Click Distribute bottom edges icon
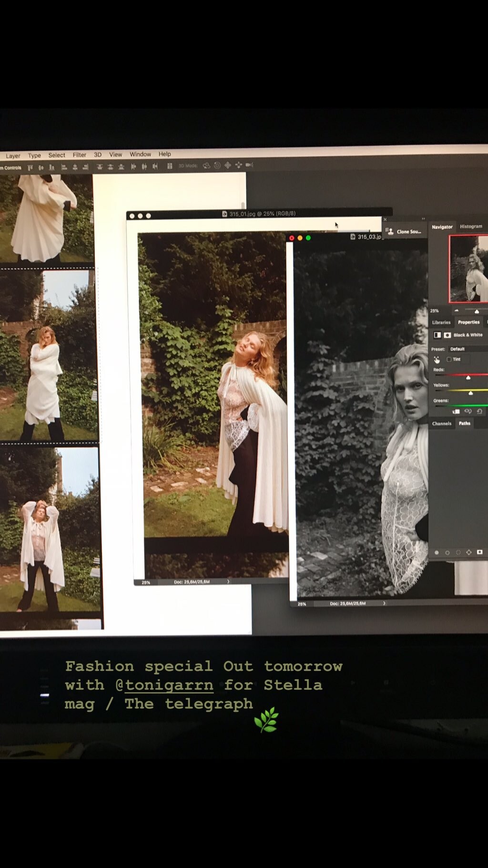Image resolution: width=488 pixels, height=868 pixels. [121, 166]
